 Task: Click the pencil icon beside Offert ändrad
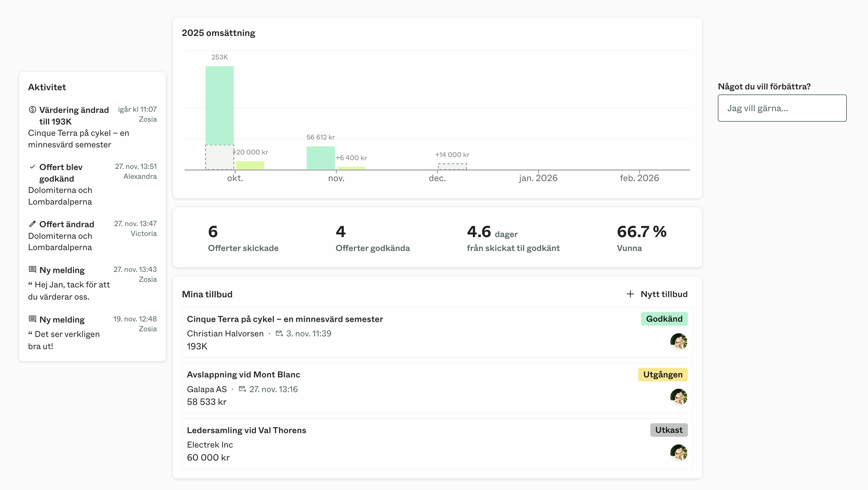32,224
